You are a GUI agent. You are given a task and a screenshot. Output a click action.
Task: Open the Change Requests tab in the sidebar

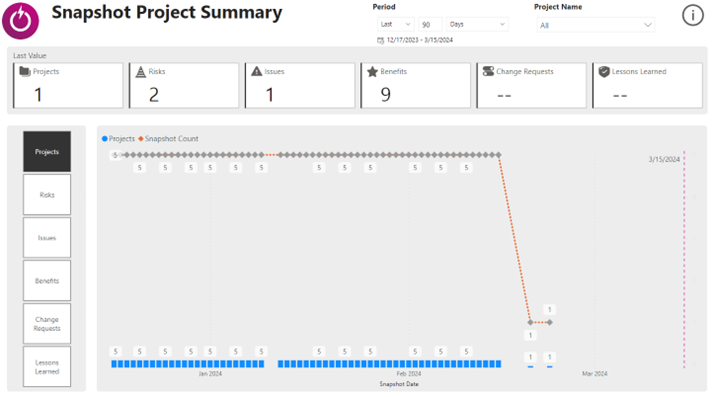[x=47, y=324]
